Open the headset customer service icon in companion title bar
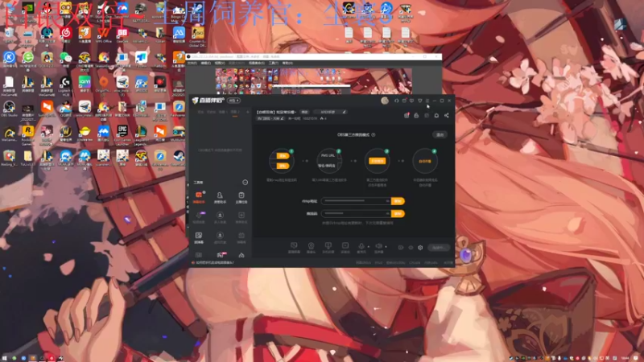The width and height of the screenshot is (644, 362). click(x=396, y=101)
